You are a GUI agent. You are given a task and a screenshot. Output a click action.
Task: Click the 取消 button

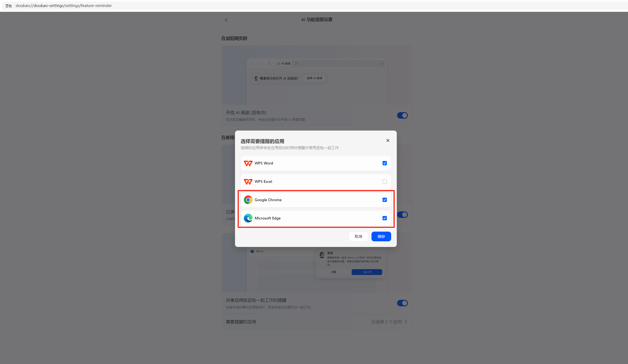coord(358,236)
